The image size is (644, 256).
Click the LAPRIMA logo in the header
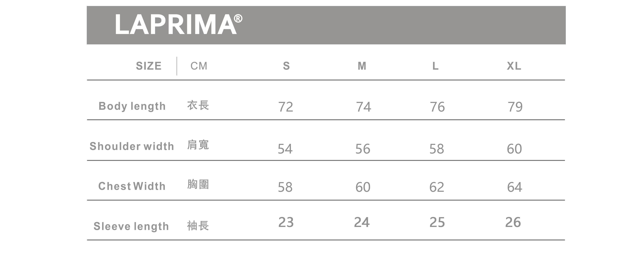(175, 25)
